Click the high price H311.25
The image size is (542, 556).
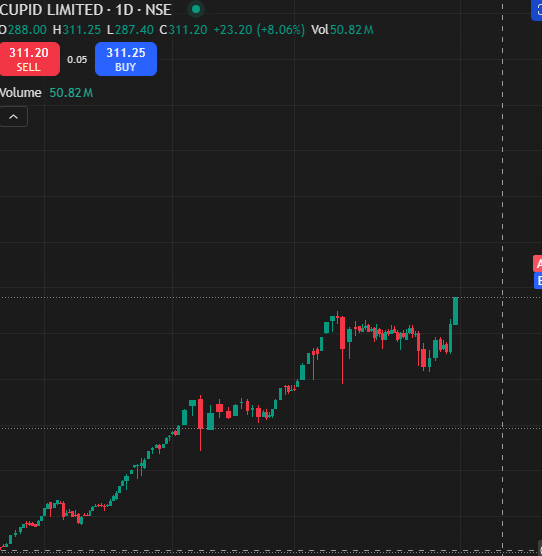tap(77, 30)
